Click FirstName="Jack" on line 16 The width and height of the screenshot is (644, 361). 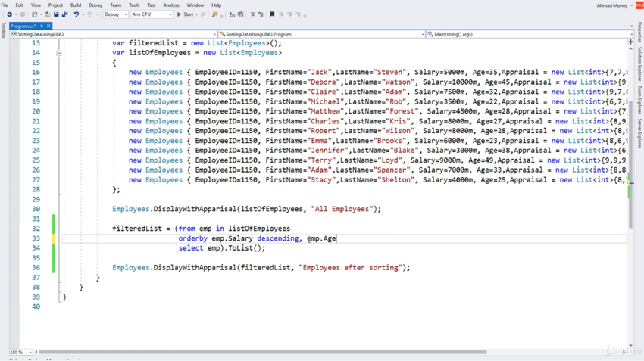click(299, 72)
